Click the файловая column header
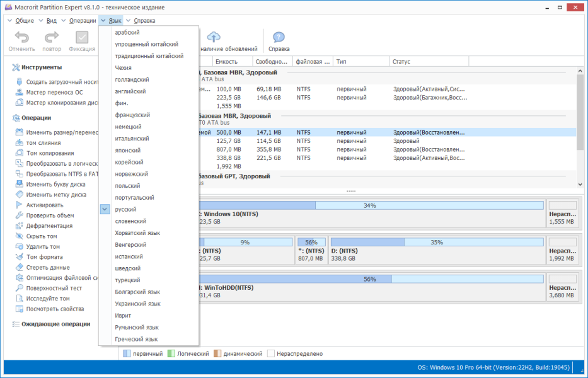 pos(313,62)
